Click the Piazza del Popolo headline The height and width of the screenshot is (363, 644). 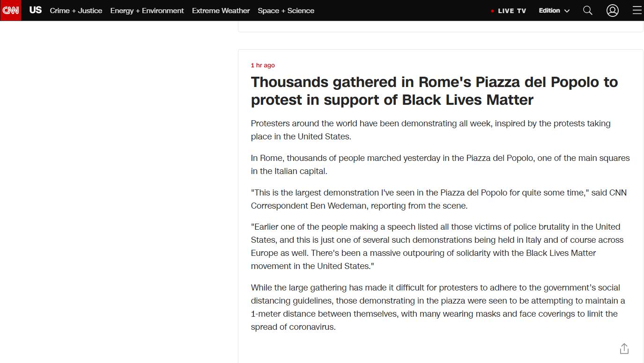[434, 91]
